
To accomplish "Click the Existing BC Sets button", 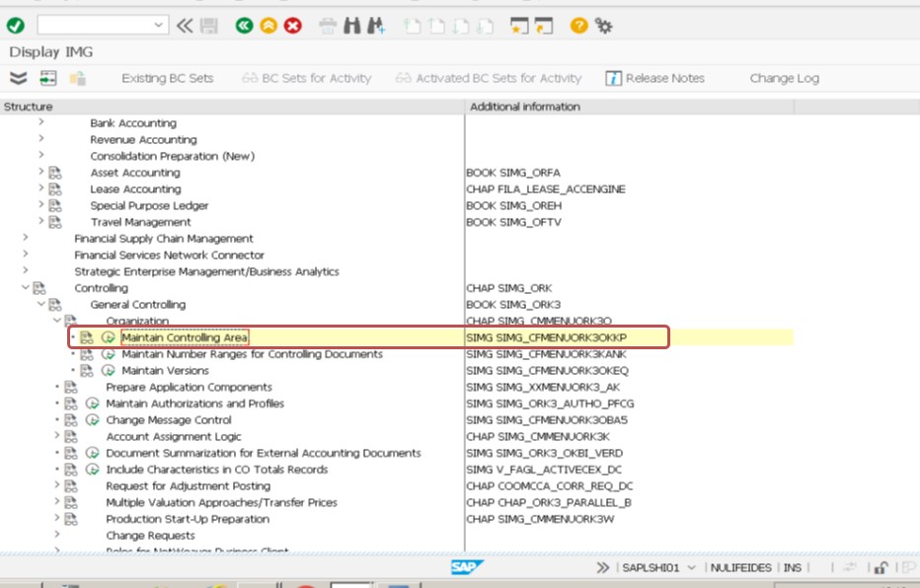I will [167, 79].
